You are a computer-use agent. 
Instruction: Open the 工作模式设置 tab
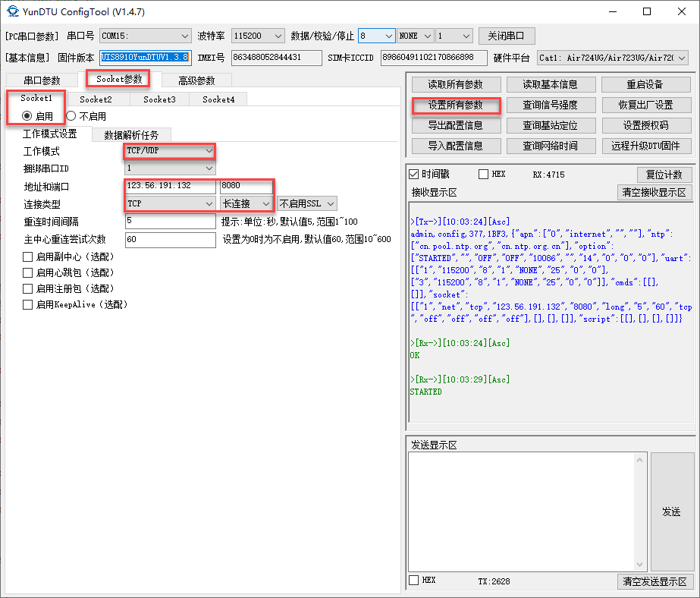49,134
